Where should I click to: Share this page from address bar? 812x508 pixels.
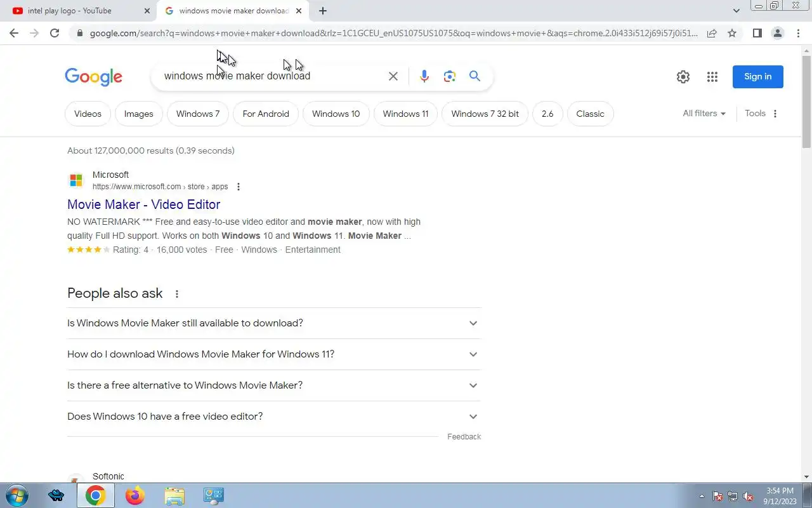[712, 33]
